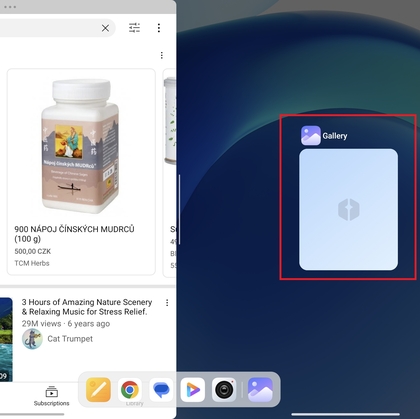Launch Gallery from the dock
420x419 pixels.
coord(260,389)
